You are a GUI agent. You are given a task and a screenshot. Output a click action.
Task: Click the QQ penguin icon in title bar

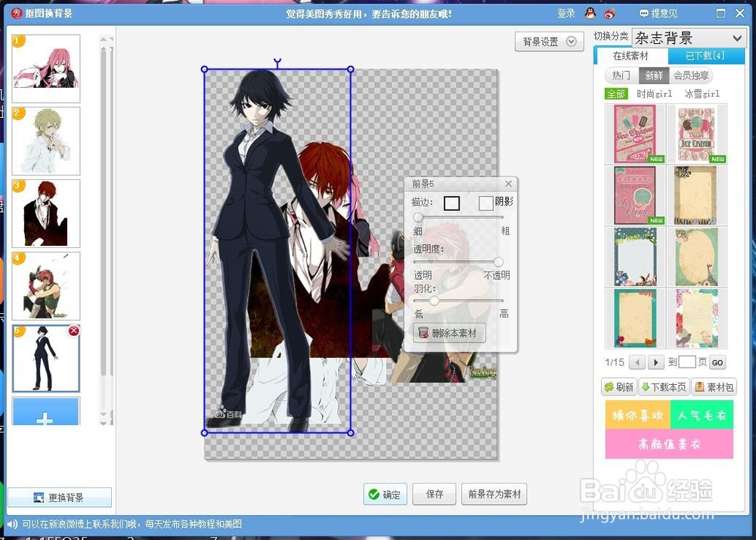(x=590, y=14)
